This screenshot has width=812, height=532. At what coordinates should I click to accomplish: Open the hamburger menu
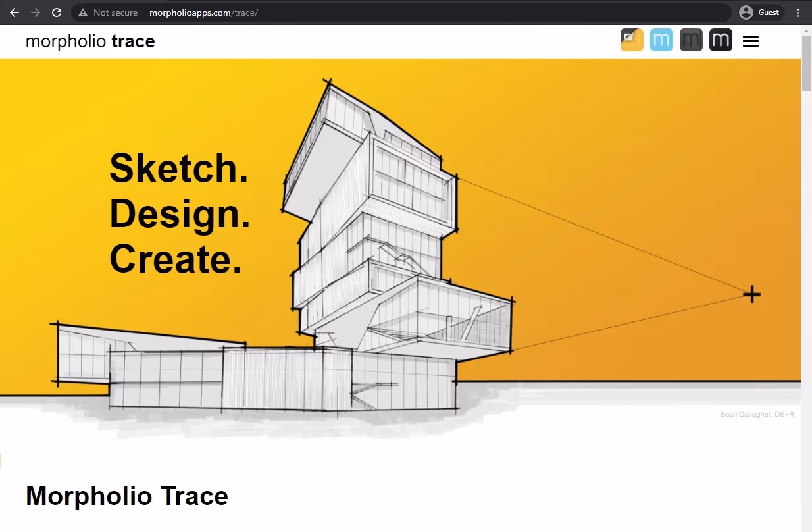(x=751, y=41)
